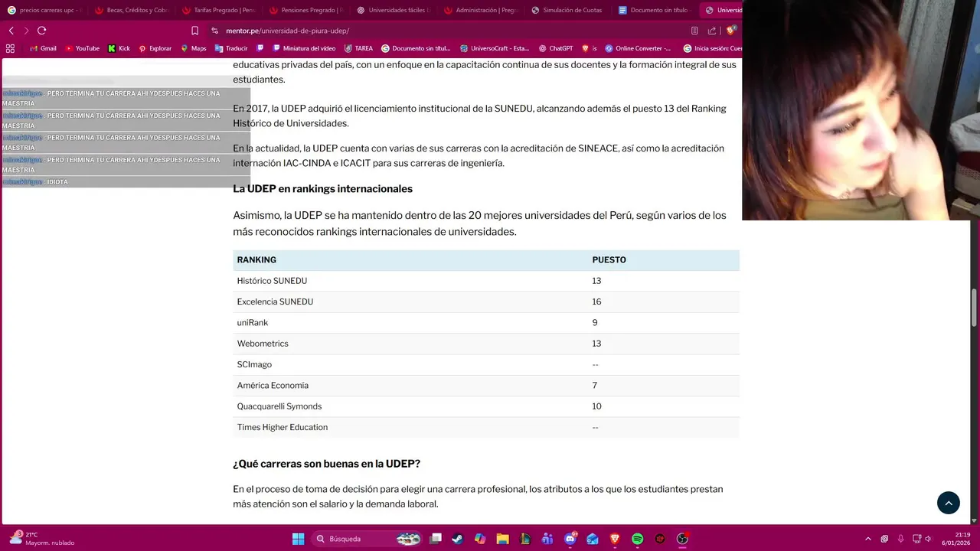This screenshot has width=980, height=551.
Task: Open the YouTube bookmark
Action: coord(83,48)
